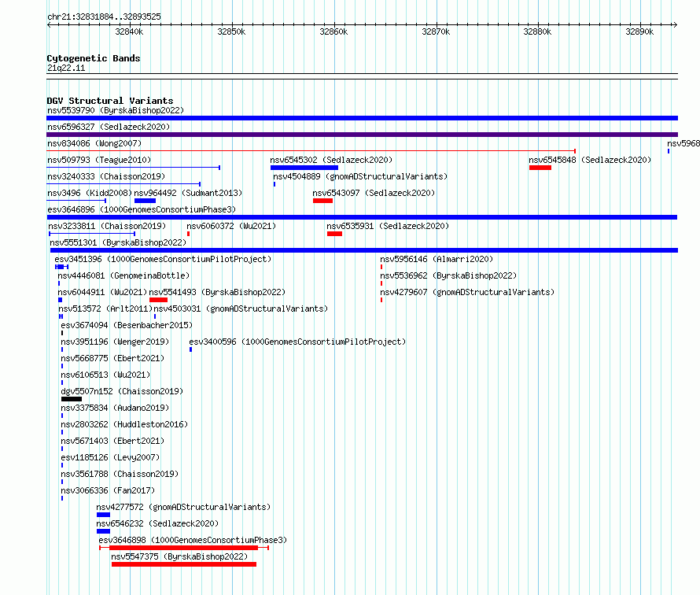Click the 32850k ruler position
700x595 pixels.
pyautogui.click(x=231, y=31)
